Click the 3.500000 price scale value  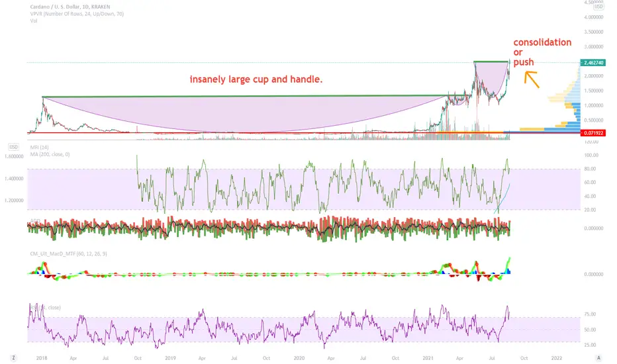[x=593, y=32]
